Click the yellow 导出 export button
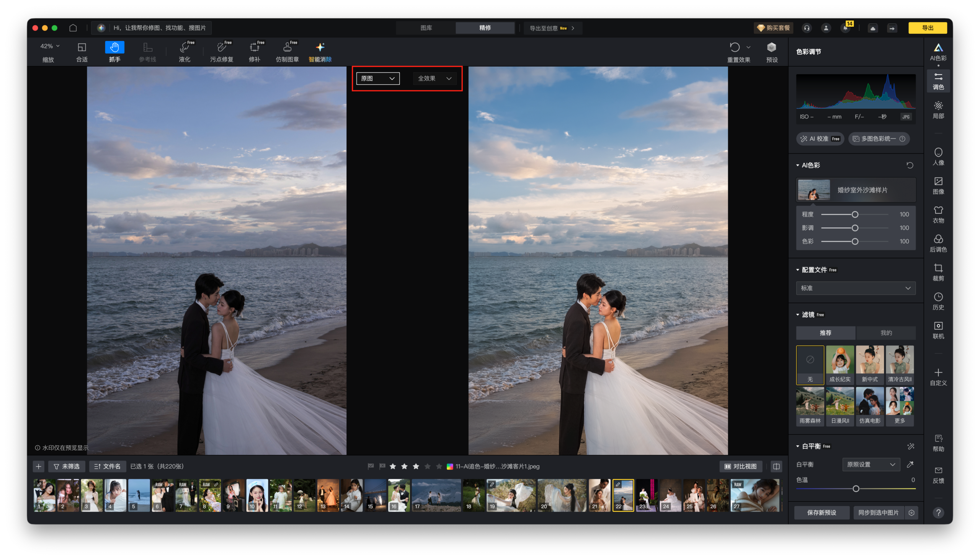The height and width of the screenshot is (560, 980). coord(927,28)
